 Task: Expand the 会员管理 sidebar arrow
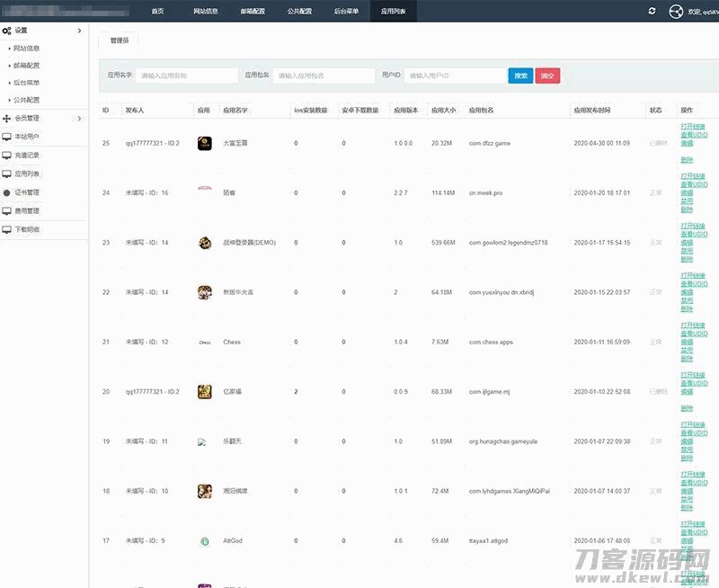tap(79, 118)
